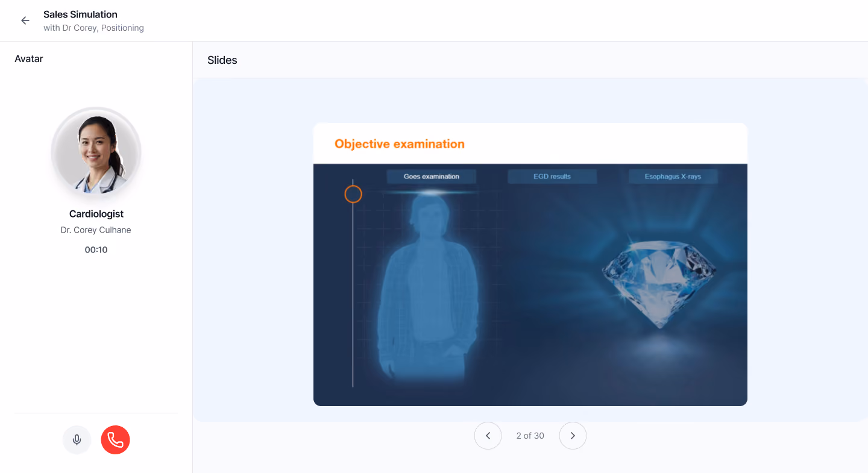868x473 pixels.
Task: Click the "Cardiologist" label
Action: (96, 214)
